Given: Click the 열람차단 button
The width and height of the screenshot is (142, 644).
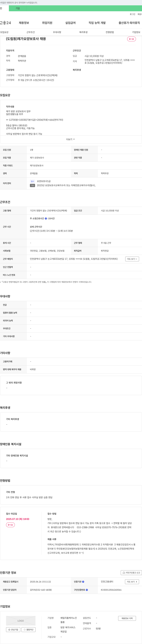Looking at the screenshot, I should (28, 629).
